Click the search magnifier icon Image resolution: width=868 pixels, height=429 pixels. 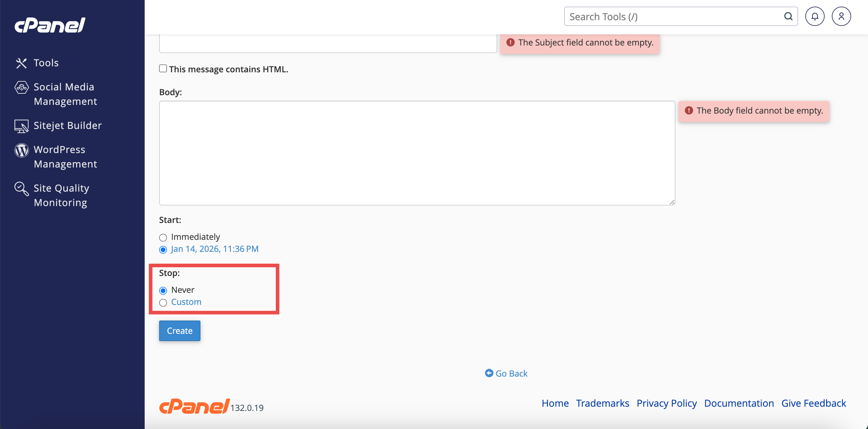[788, 17]
